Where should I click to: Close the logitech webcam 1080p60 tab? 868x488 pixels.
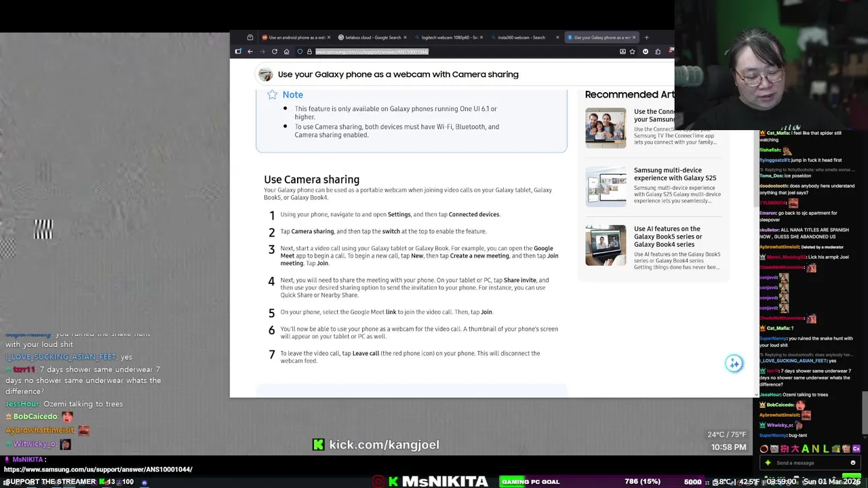tap(481, 37)
